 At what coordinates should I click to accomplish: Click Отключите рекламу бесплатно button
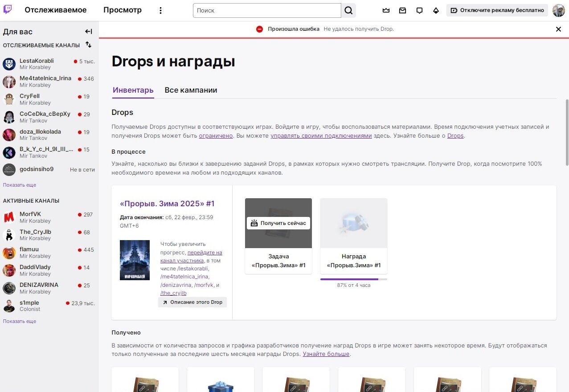click(497, 10)
